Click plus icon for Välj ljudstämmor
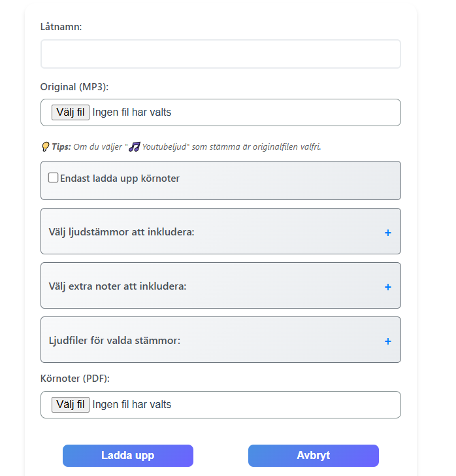Screen dimensions: 456x476 387,232
